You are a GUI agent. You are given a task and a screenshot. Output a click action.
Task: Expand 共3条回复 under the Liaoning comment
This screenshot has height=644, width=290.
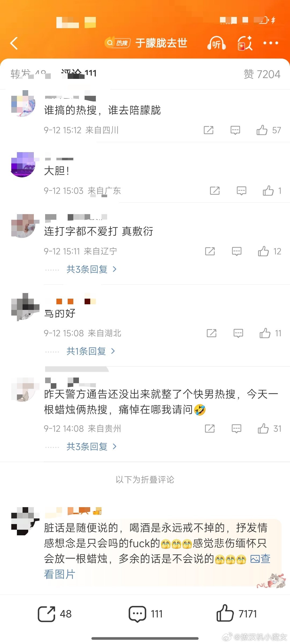click(92, 269)
